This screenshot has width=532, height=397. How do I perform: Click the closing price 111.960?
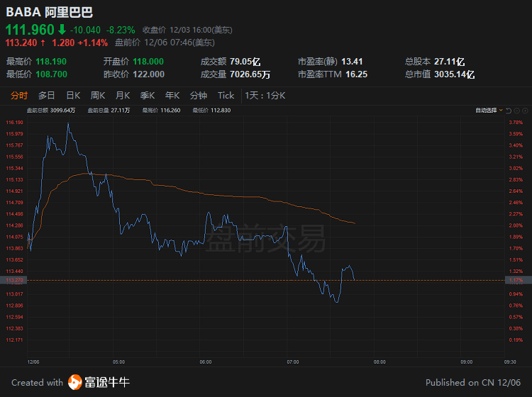coord(30,30)
